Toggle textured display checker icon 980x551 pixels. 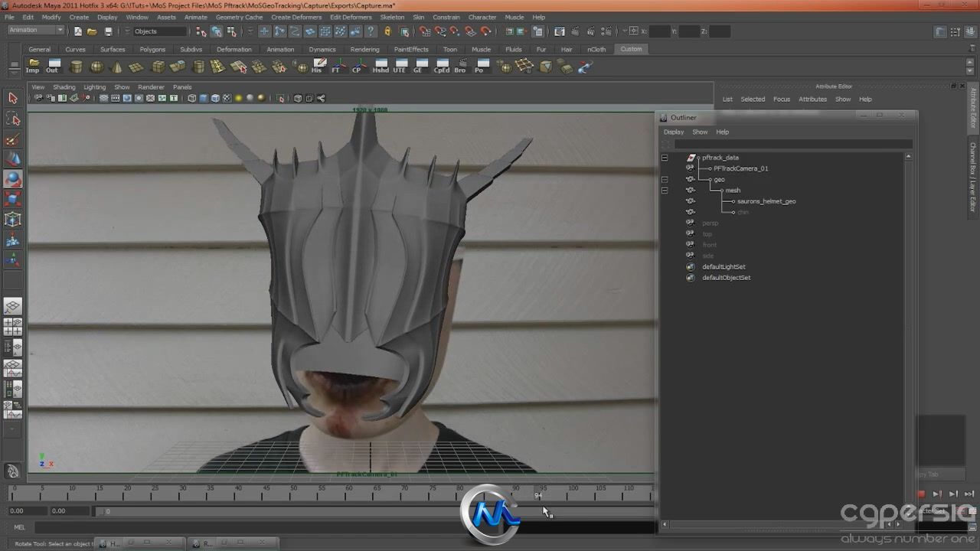click(x=227, y=98)
